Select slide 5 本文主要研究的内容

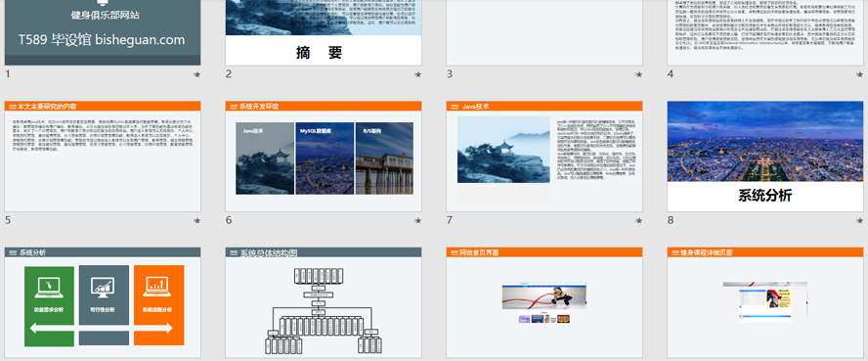(103, 157)
